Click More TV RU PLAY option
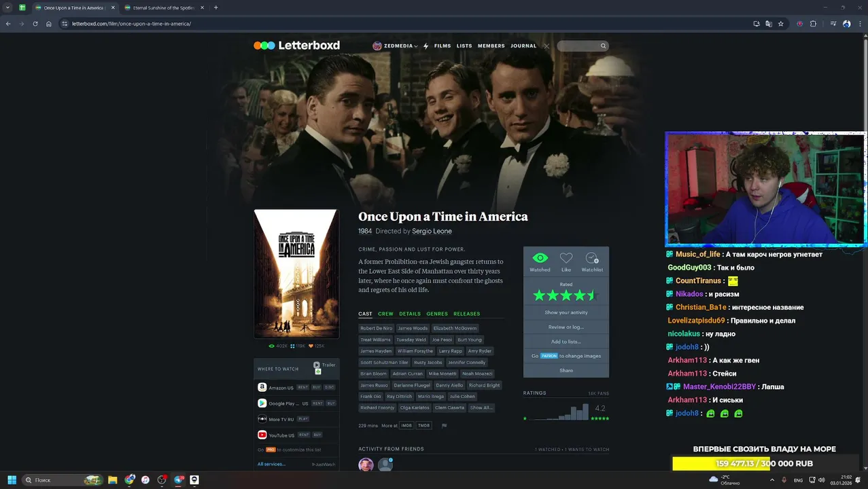This screenshot has width=868, height=489. click(303, 419)
